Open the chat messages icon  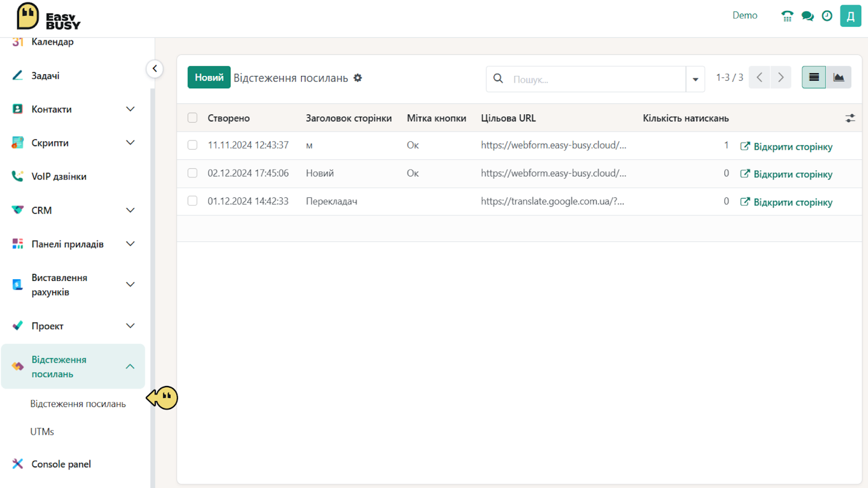point(807,16)
